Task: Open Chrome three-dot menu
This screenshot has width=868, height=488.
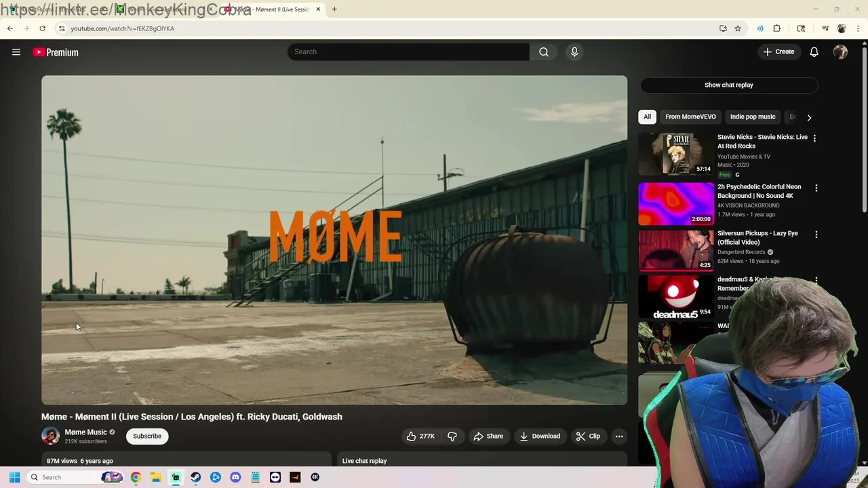Action: [x=858, y=28]
